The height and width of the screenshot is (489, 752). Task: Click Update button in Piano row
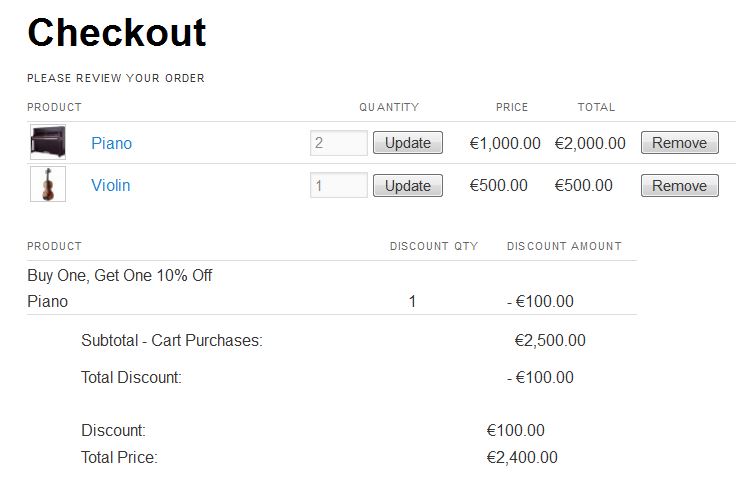(x=408, y=143)
